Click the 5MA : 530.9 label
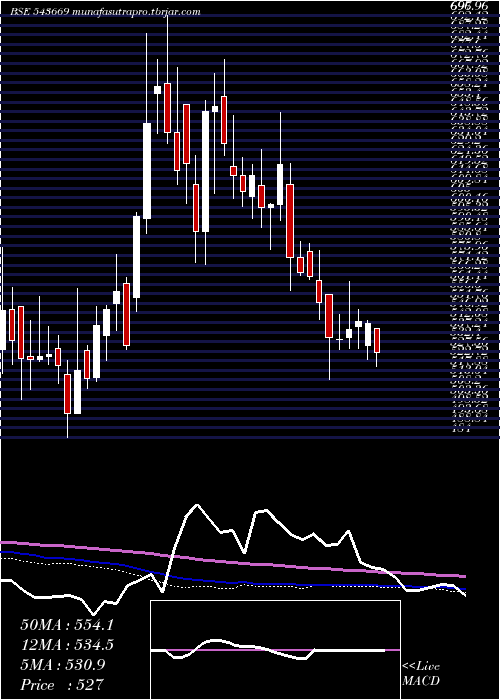Screen dimensions: 500x700 [x=63, y=665]
